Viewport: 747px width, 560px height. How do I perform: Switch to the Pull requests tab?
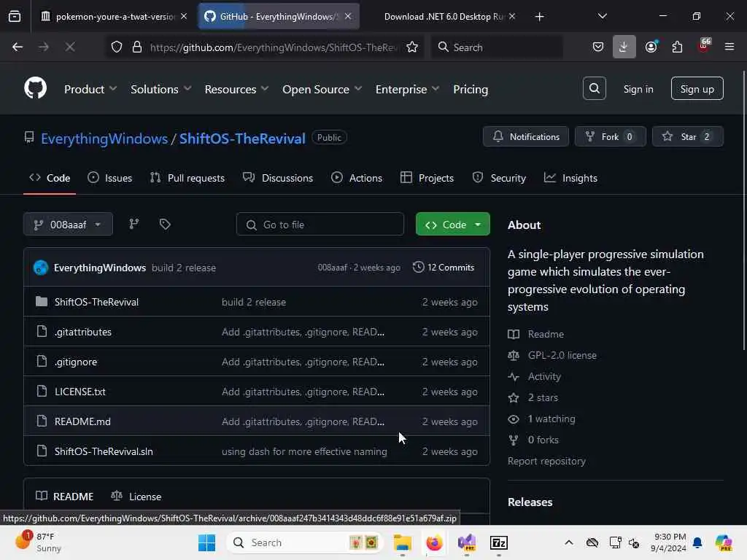[187, 178]
